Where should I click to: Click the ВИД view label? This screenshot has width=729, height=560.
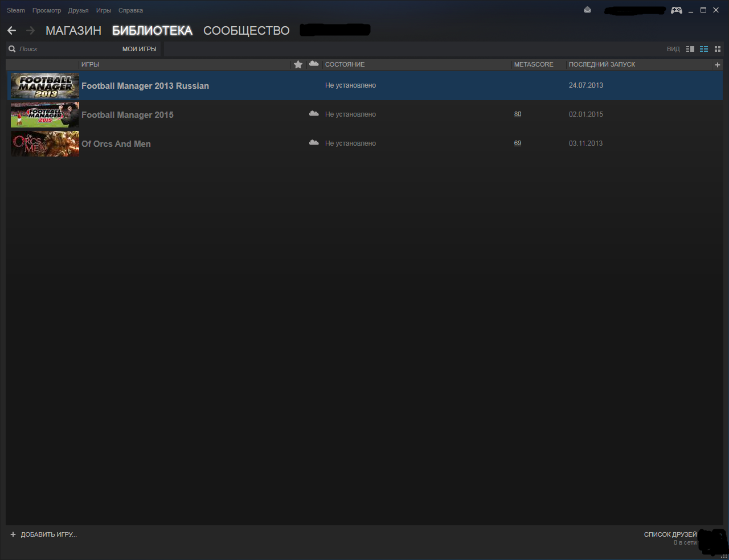pos(673,49)
